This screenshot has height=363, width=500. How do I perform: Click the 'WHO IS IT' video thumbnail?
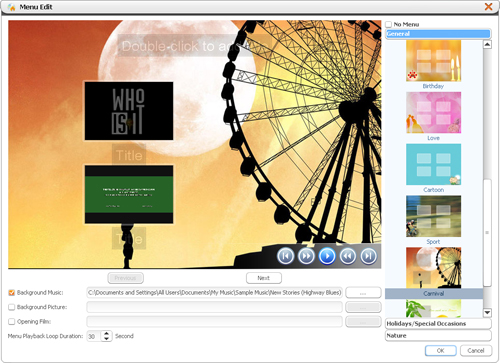tap(129, 111)
